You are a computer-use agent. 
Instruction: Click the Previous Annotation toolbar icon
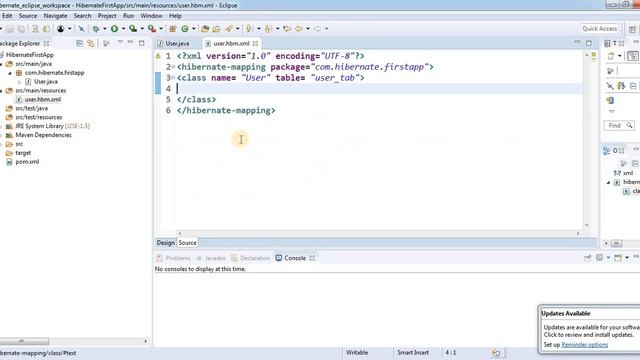point(268,29)
